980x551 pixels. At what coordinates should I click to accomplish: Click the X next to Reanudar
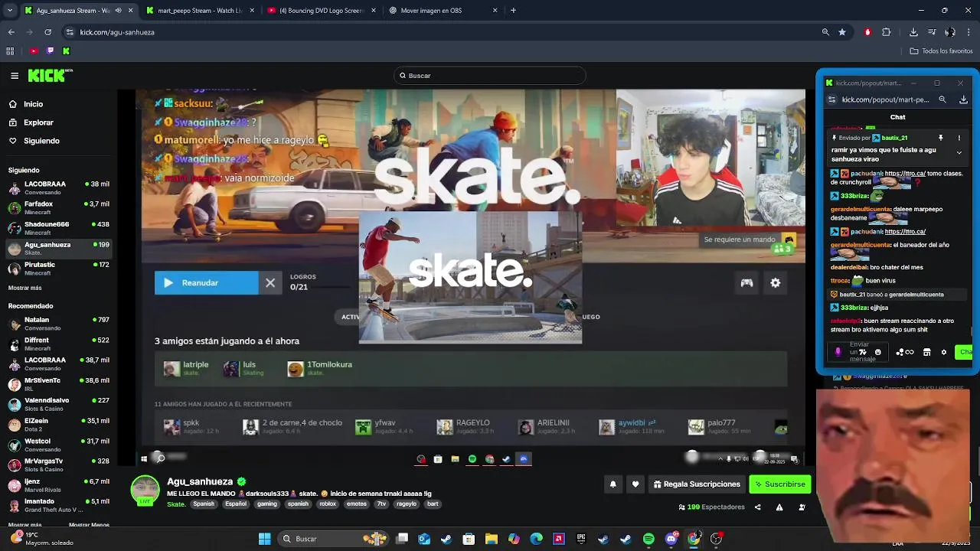(x=270, y=282)
